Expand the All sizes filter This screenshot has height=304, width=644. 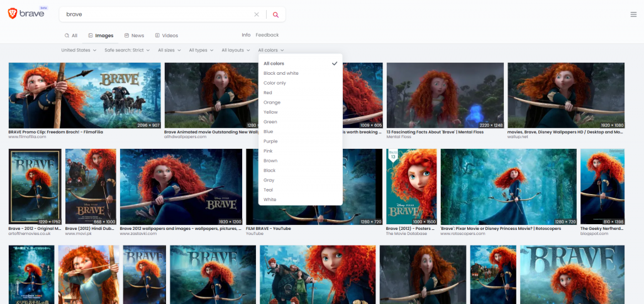pos(169,50)
